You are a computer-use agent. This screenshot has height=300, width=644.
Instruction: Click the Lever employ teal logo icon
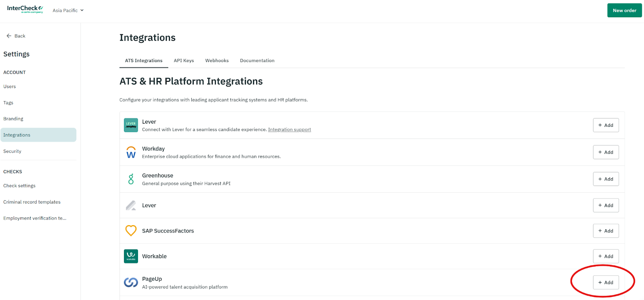131,125
